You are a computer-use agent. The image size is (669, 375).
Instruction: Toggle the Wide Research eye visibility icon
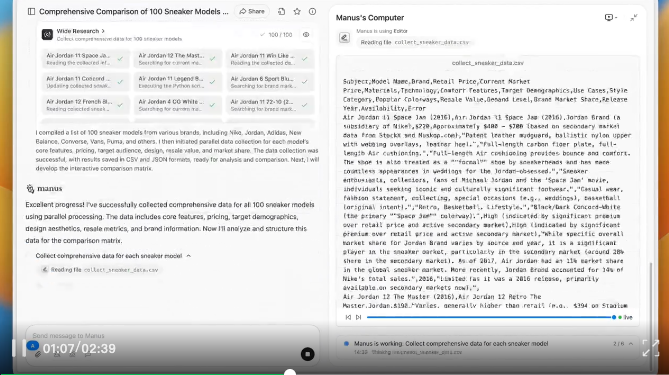pos(306,35)
